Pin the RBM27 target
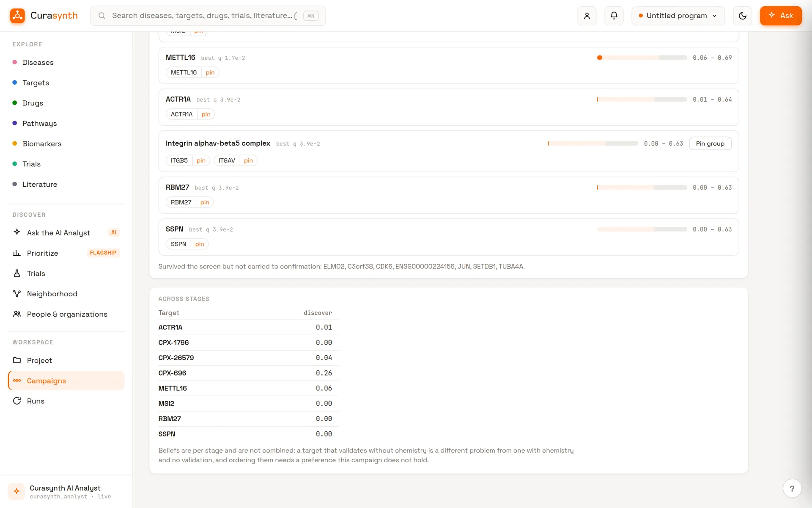The width and height of the screenshot is (812, 508). pos(205,202)
